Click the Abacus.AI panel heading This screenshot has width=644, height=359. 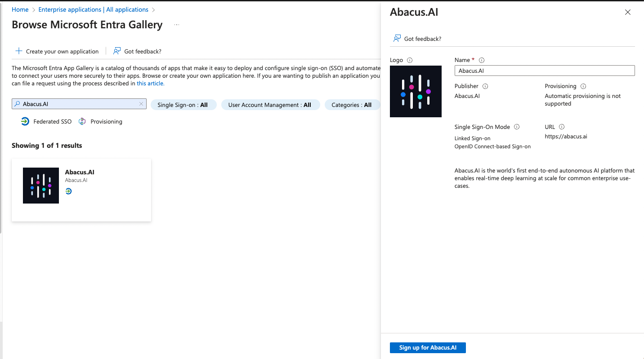[414, 12]
